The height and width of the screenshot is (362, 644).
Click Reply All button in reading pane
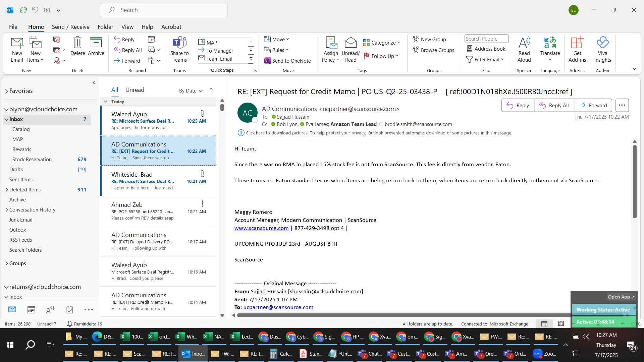tap(554, 105)
